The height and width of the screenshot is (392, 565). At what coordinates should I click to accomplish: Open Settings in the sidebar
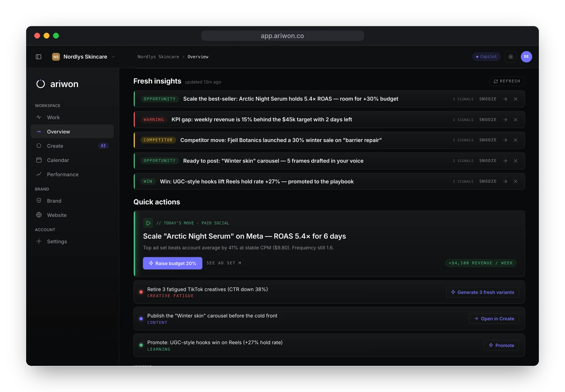(72, 241)
